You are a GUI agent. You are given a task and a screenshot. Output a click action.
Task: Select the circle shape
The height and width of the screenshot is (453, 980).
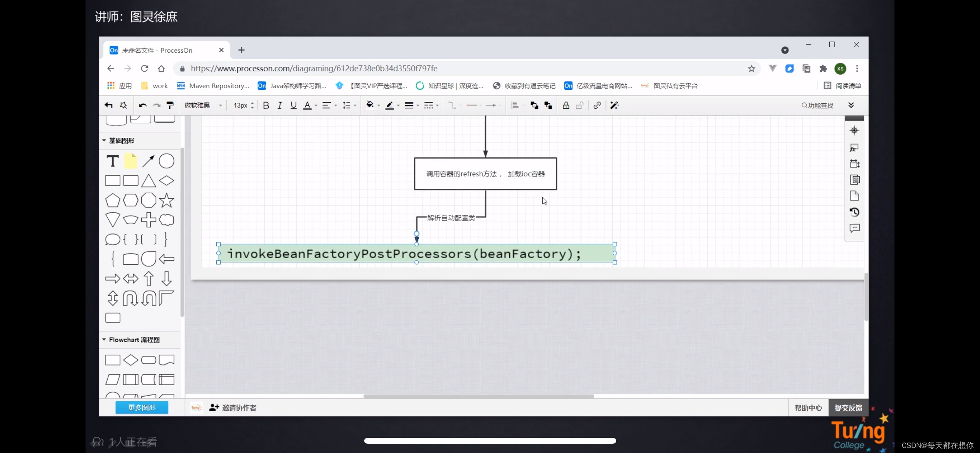166,161
